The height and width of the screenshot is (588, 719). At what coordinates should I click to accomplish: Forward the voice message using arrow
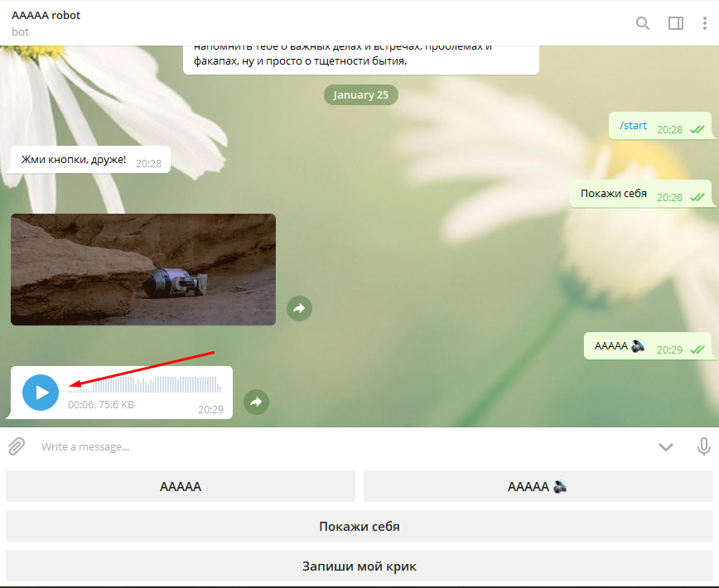click(256, 402)
